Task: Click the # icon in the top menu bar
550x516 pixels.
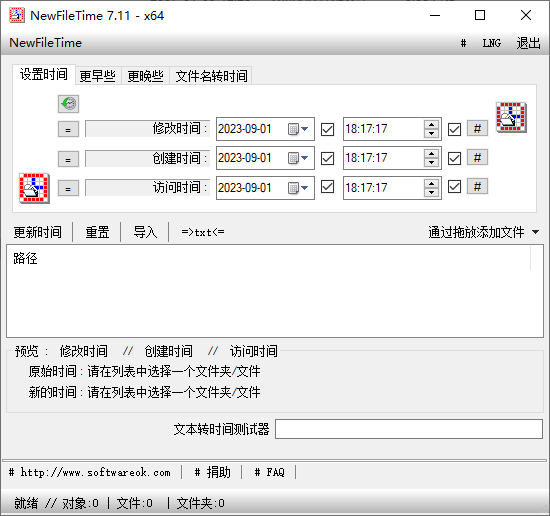Action: click(x=463, y=43)
